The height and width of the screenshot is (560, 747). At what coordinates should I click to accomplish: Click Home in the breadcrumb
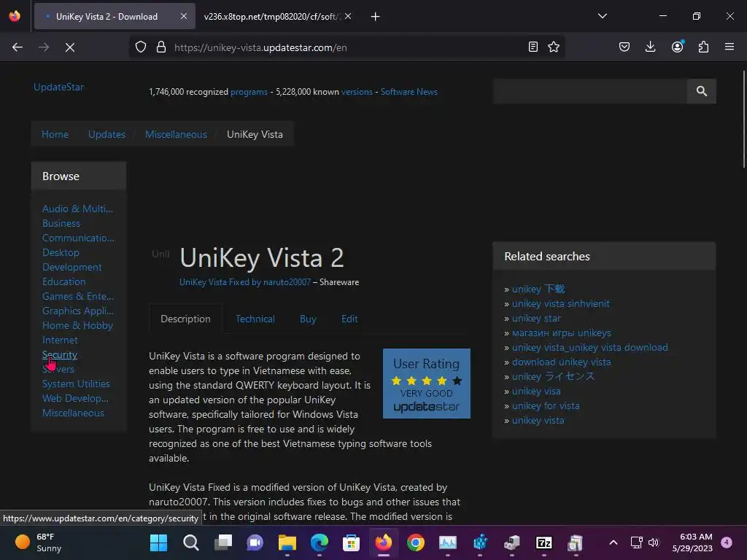pos(55,134)
